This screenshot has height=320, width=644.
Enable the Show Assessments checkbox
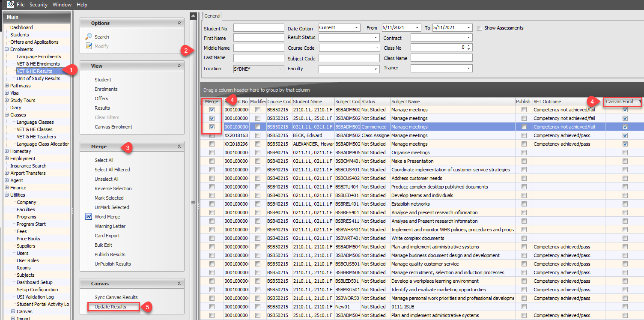(480, 28)
